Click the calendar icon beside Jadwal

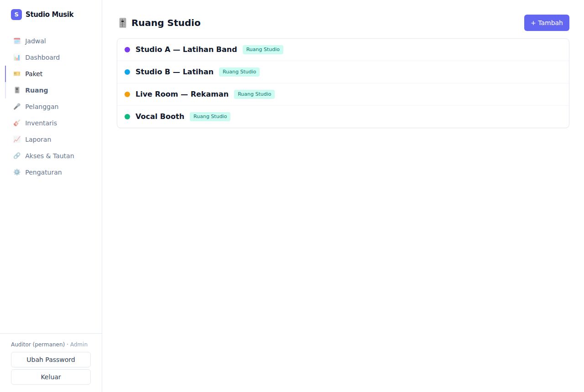tap(17, 41)
